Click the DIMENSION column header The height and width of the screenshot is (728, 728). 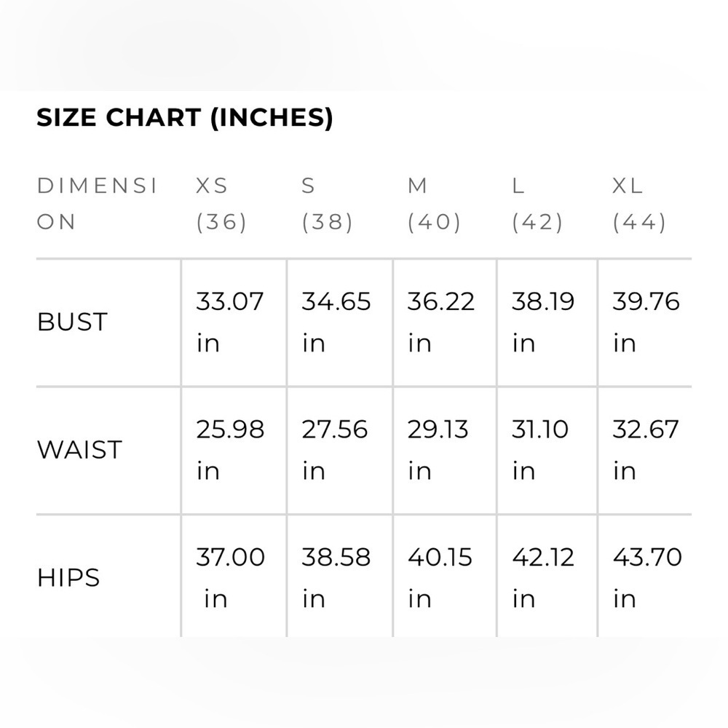pyautogui.click(x=97, y=203)
